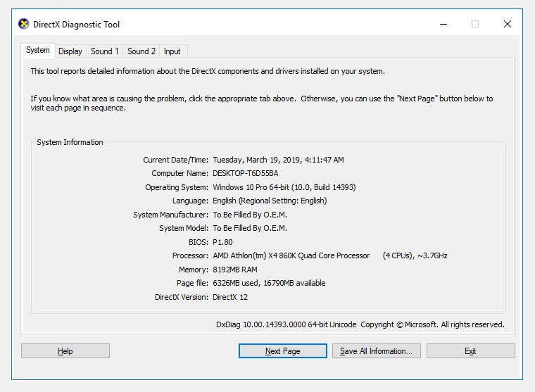Click 'Language:' label
The height and width of the screenshot is (392, 535).
(x=190, y=201)
